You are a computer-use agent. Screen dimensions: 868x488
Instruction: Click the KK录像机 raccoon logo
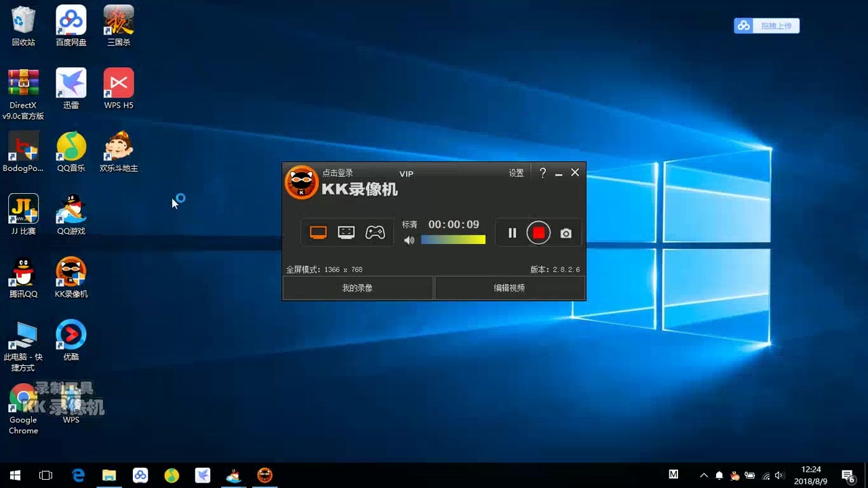pos(301,182)
